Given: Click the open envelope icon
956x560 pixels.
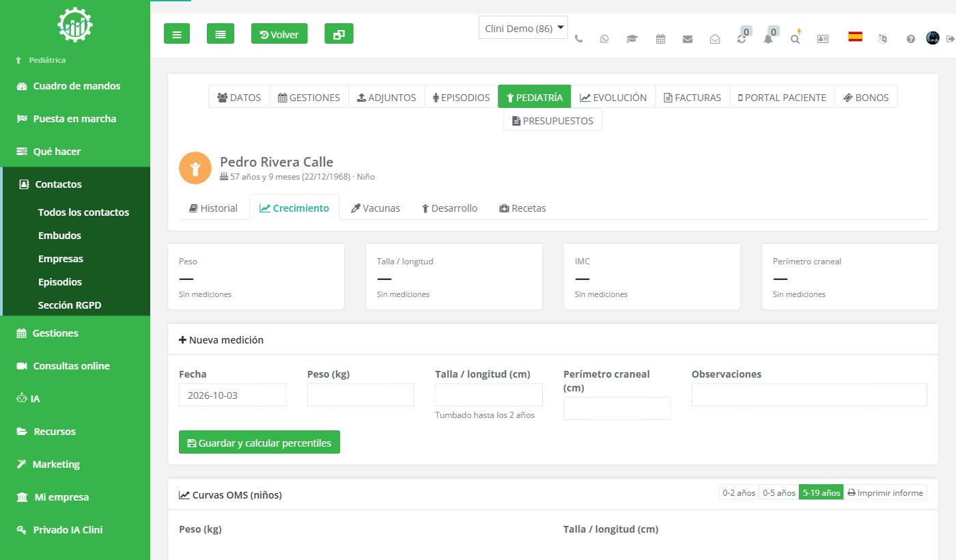Looking at the screenshot, I should click(x=715, y=39).
